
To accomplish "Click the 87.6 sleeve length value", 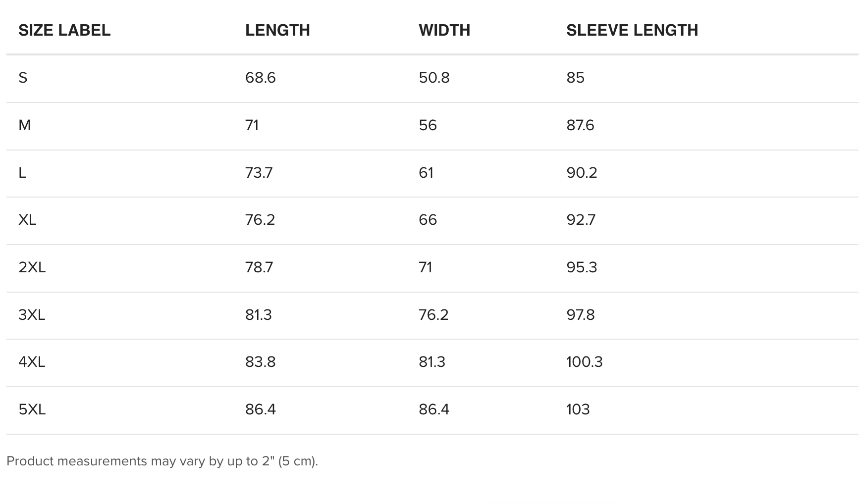I will click(x=580, y=125).
